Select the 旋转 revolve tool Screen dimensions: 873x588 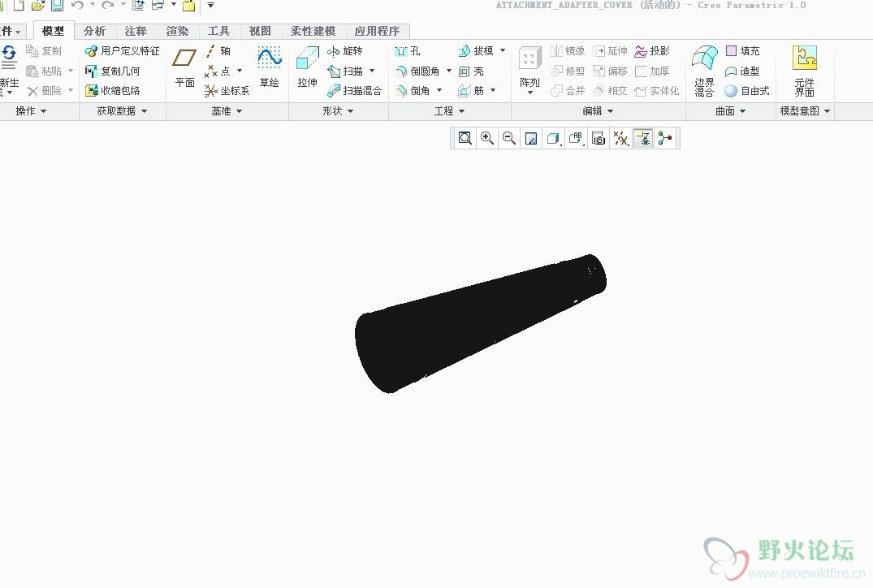click(344, 51)
